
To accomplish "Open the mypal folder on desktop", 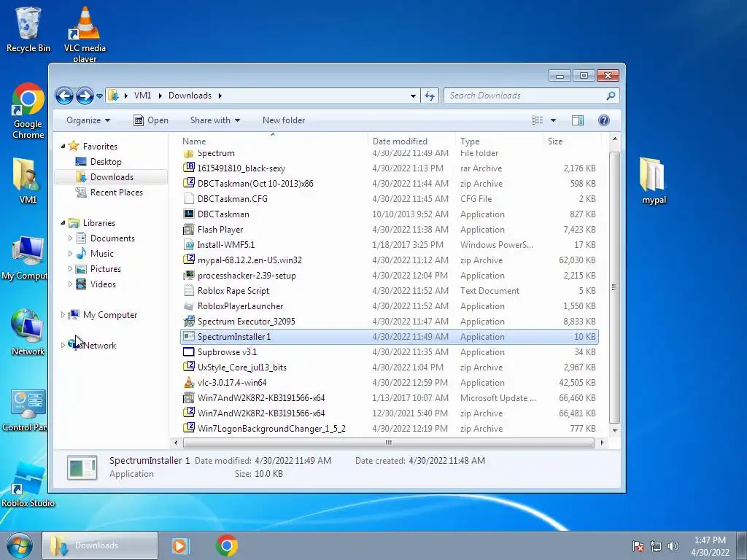I will click(653, 181).
